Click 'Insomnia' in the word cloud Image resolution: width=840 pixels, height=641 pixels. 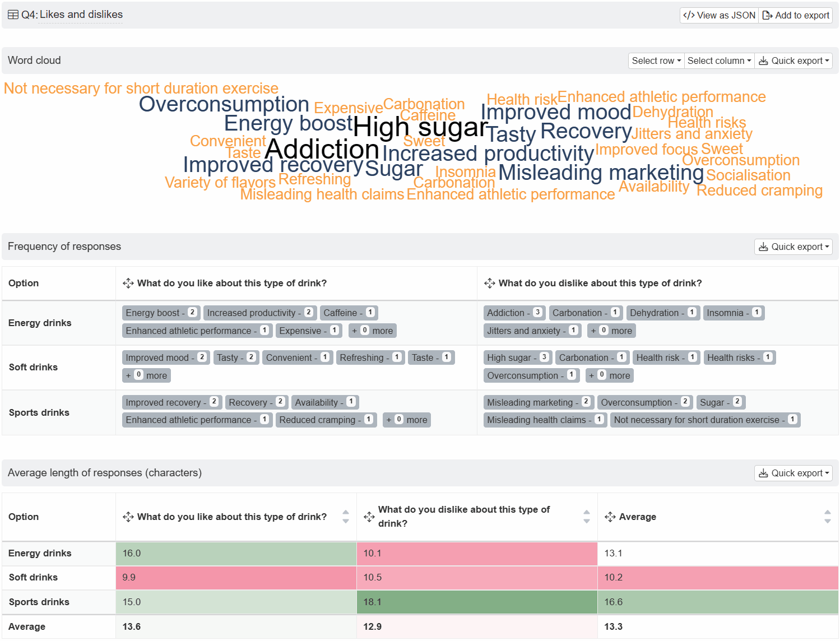pyautogui.click(x=466, y=172)
